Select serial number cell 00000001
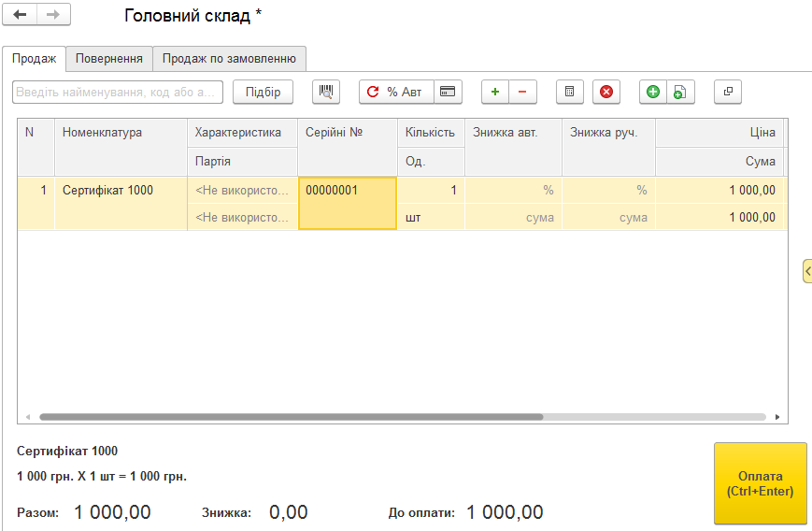Viewport: 812px width, 531px height. pyautogui.click(x=348, y=203)
